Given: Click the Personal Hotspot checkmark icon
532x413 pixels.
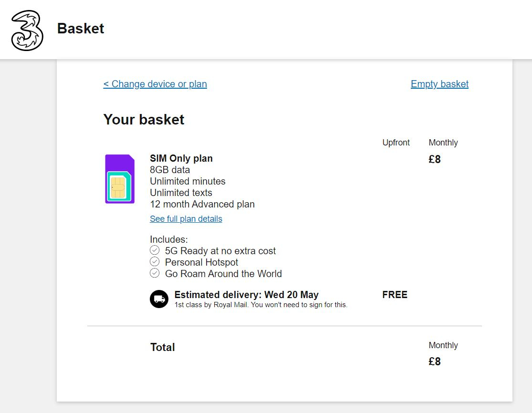Looking at the screenshot, I should 155,262.
